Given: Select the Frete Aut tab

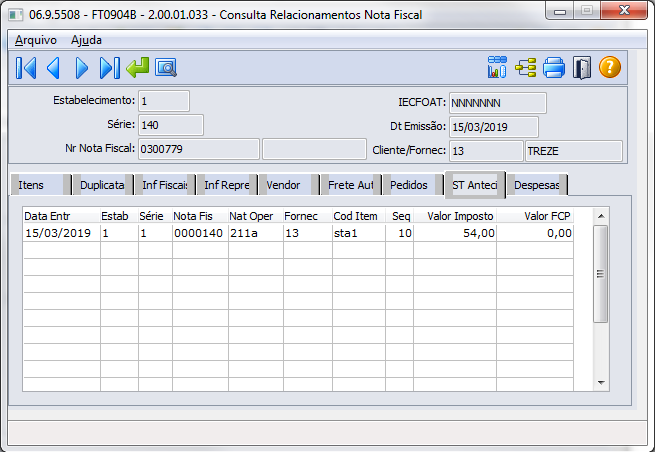Looking at the screenshot, I should click(350, 185).
